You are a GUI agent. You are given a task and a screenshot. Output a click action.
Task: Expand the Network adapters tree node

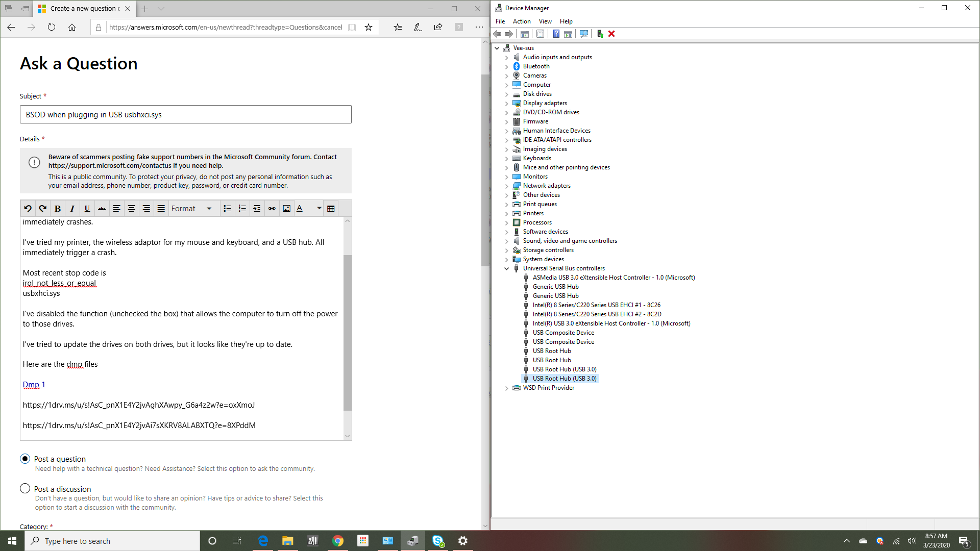507,186
